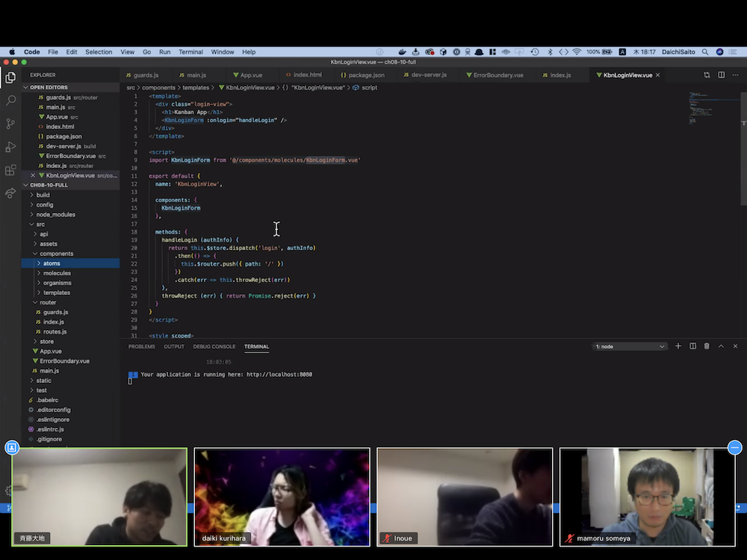Click the Wi-Fi icon in menu bar
The width and height of the screenshot is (747, 560).
pyautogui.click(x=577, y=52)
